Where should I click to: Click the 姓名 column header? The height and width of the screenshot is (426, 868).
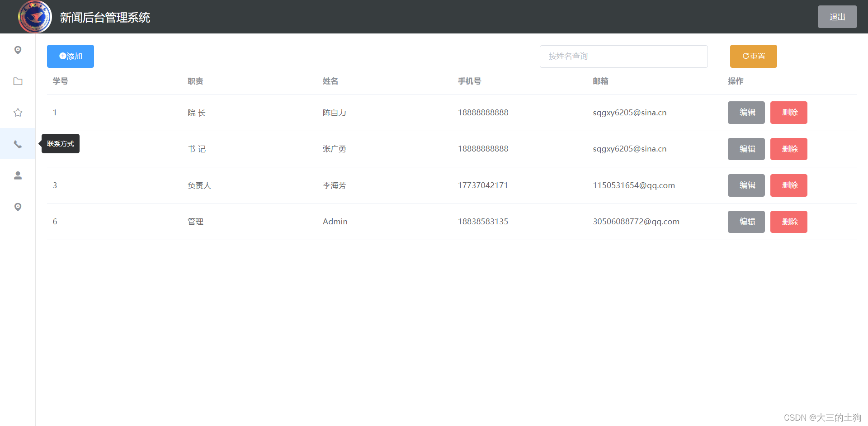(x=330, y=81)
